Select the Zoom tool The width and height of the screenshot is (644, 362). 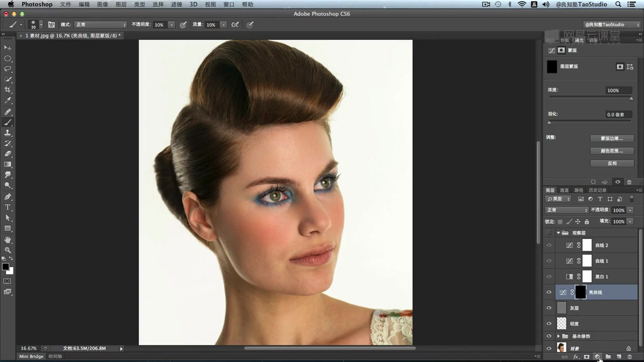tap(8, 250)
